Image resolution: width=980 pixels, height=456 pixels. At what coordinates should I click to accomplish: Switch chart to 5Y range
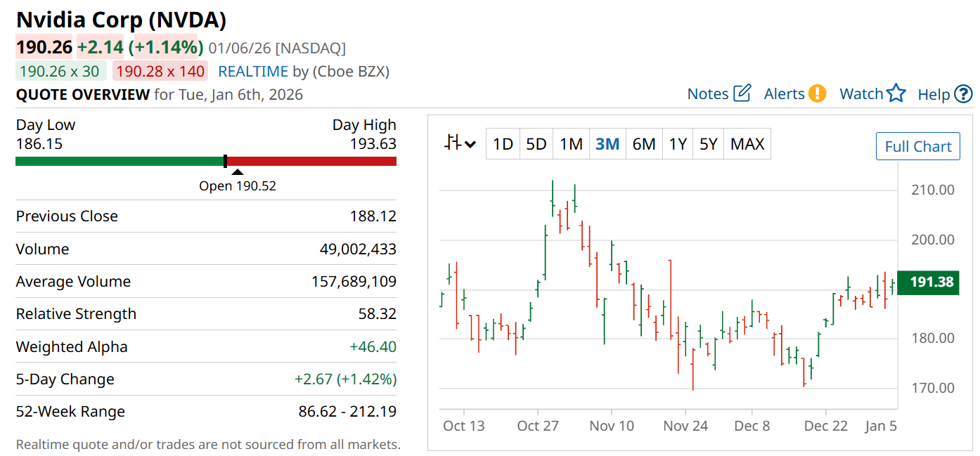[x=708, y=144]
